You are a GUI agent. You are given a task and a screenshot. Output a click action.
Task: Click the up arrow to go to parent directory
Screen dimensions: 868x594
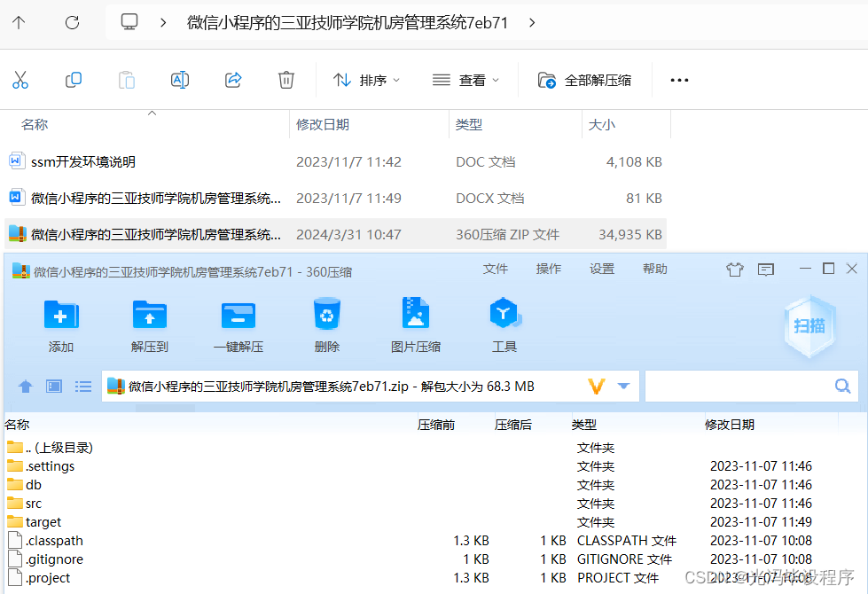[x=26, y=386]
